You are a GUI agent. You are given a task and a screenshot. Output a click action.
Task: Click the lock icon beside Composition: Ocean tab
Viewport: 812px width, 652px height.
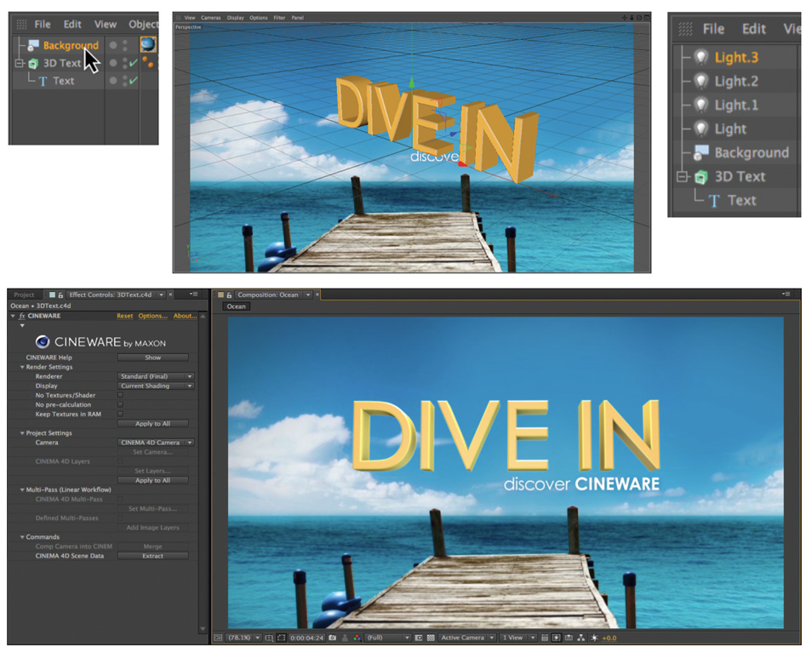229,295
